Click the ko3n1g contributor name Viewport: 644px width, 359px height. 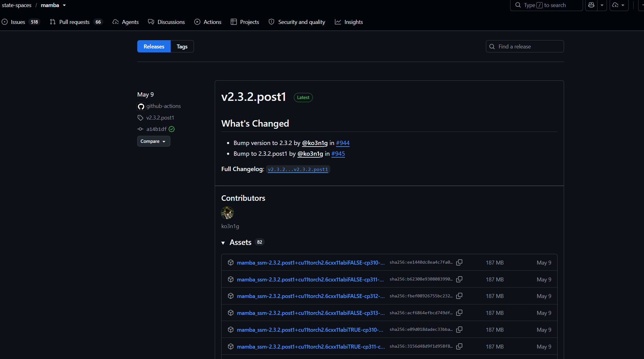point(230,226)
